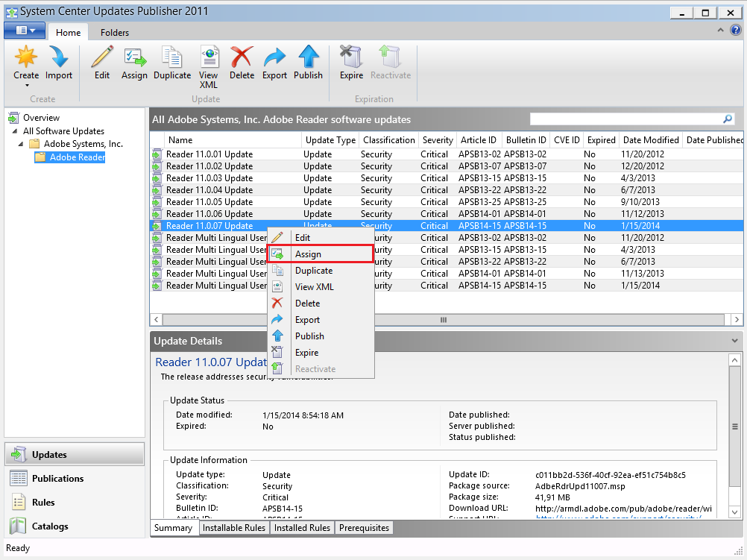
Task: Collapse the Adobe Systems, Inc. node
Action: pyautogui.click(x=20, y=144)
